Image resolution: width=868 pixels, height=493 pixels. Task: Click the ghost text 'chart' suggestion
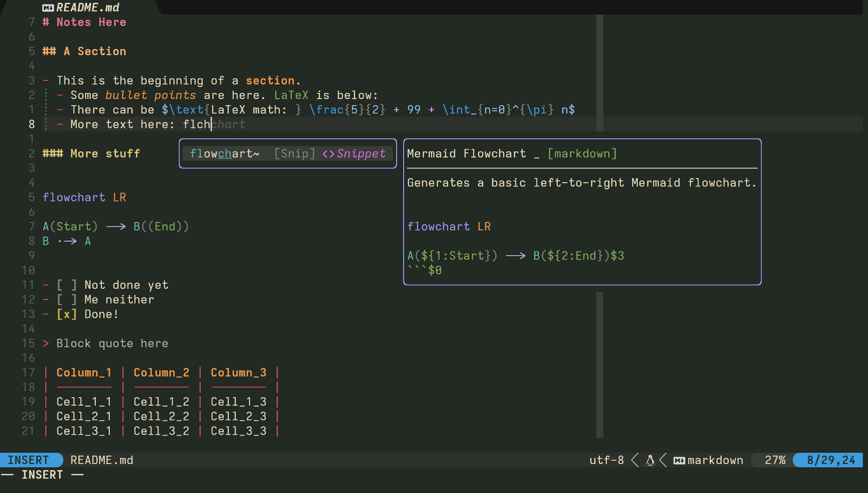228,124
